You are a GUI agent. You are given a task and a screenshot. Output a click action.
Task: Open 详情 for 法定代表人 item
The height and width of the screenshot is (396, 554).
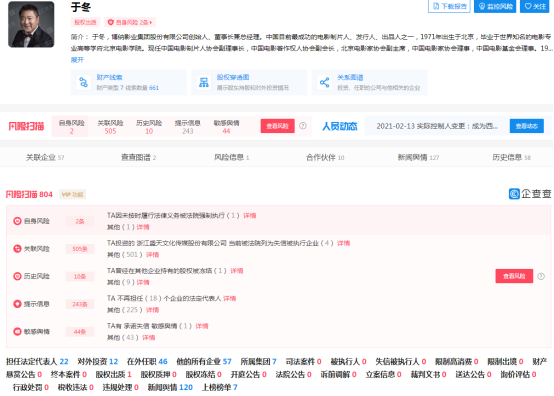coord(230,299)
